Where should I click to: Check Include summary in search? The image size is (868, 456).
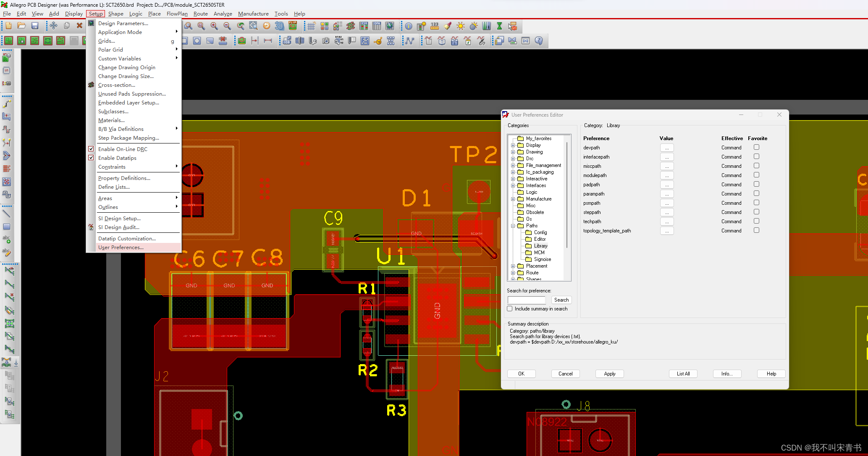(x=510, y=309)
